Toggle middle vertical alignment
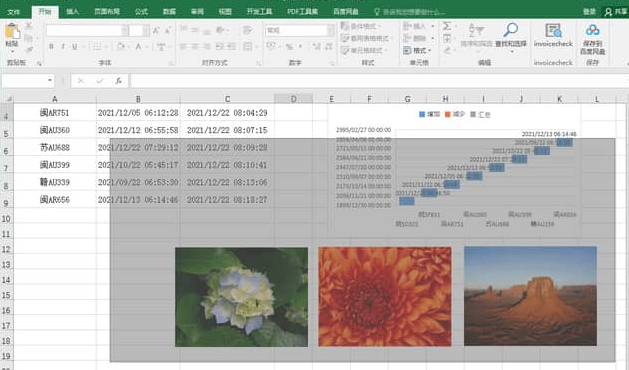 195,30
